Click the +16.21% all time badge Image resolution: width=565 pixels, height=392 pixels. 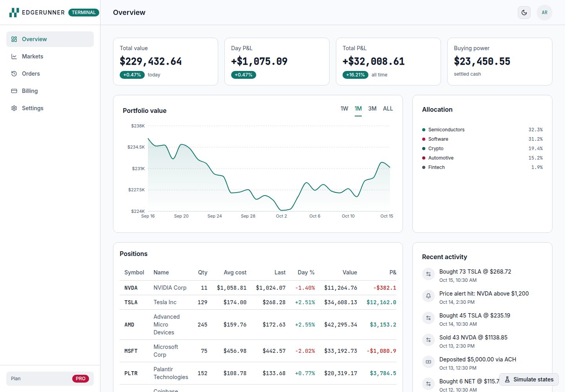(x=355, y=75)
